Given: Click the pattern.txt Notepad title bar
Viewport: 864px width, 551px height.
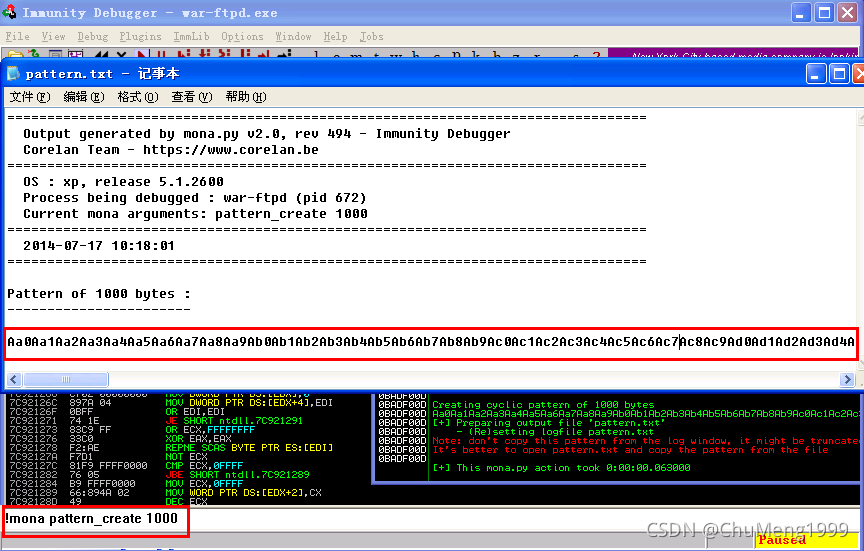Looking at the screenshot, I should 408,73.
